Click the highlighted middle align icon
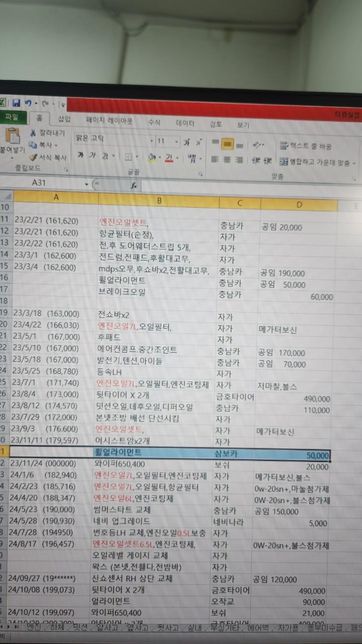 click(228, 144)
